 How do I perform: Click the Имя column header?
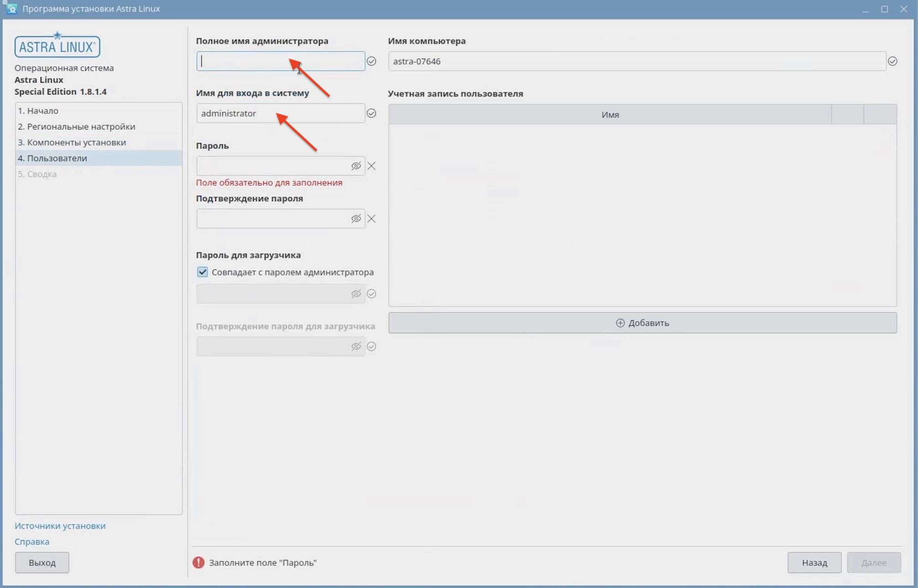pos(610,115)
